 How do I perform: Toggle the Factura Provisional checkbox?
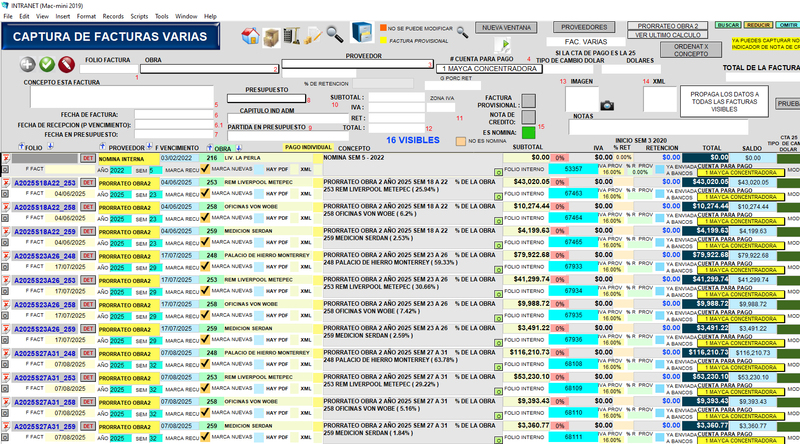(527, 101)
